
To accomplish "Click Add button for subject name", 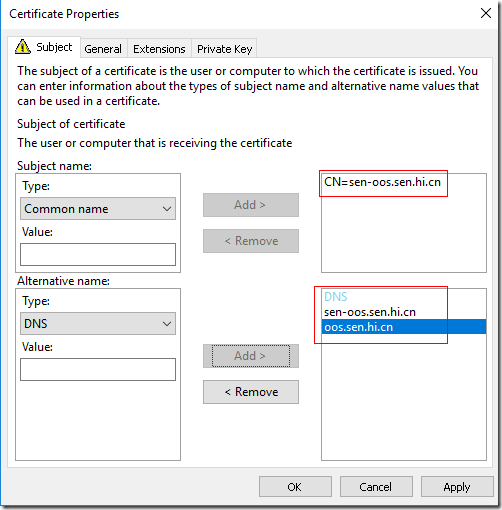I will click(x=251, y=205).
